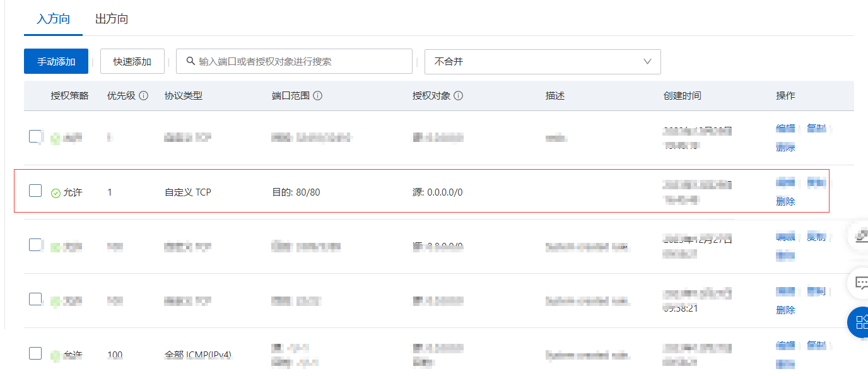Click the 描述 column header
Image resolution: width=868 pixels, height=376 pixels.
(555, 96)
